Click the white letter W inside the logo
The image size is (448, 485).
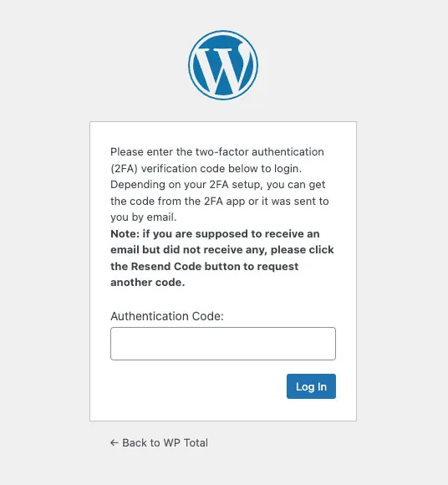[223, 70]
